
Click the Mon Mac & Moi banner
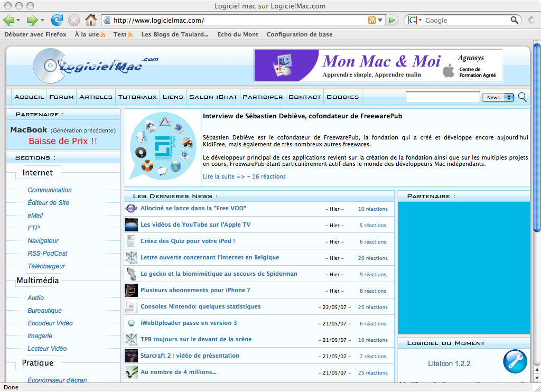pyautogui.click(x=378, y=66)
